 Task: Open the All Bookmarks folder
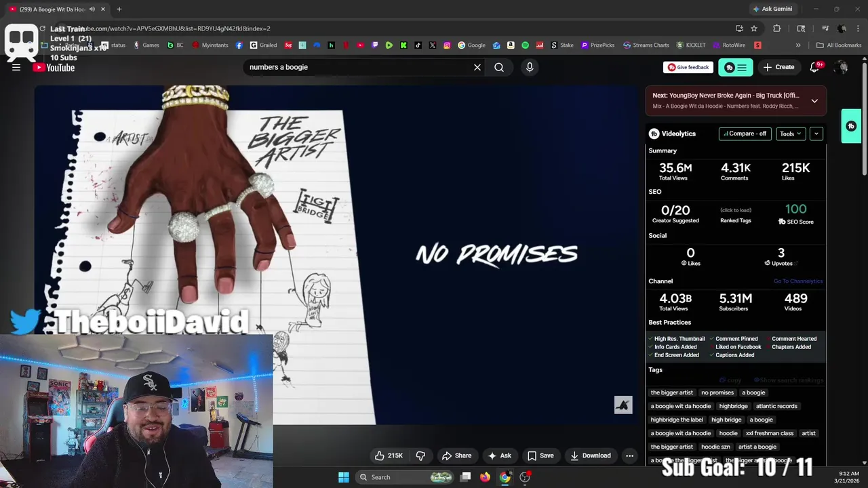click(839, 45)
